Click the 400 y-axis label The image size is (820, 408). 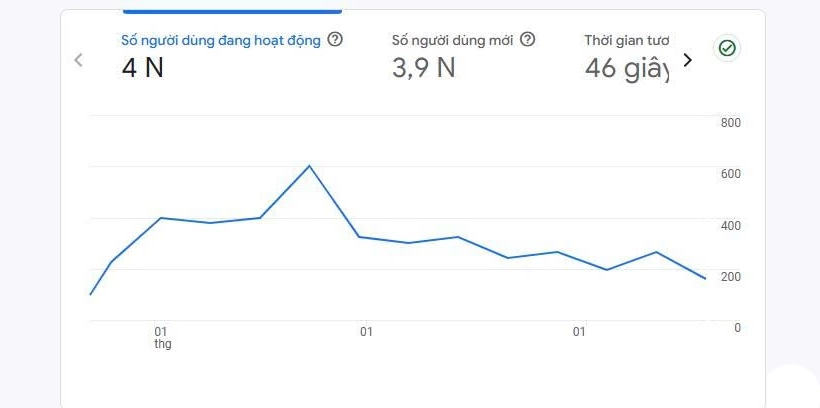[x=730, y=225]
